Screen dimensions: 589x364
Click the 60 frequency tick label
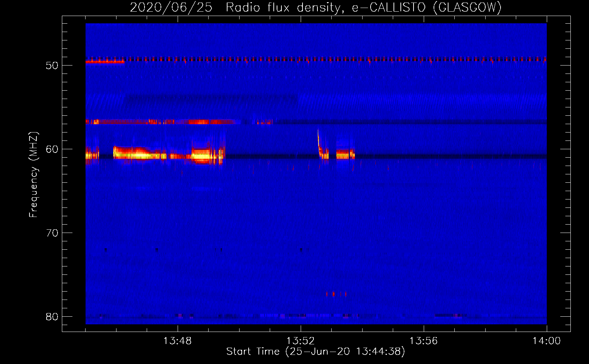[52, 149]
